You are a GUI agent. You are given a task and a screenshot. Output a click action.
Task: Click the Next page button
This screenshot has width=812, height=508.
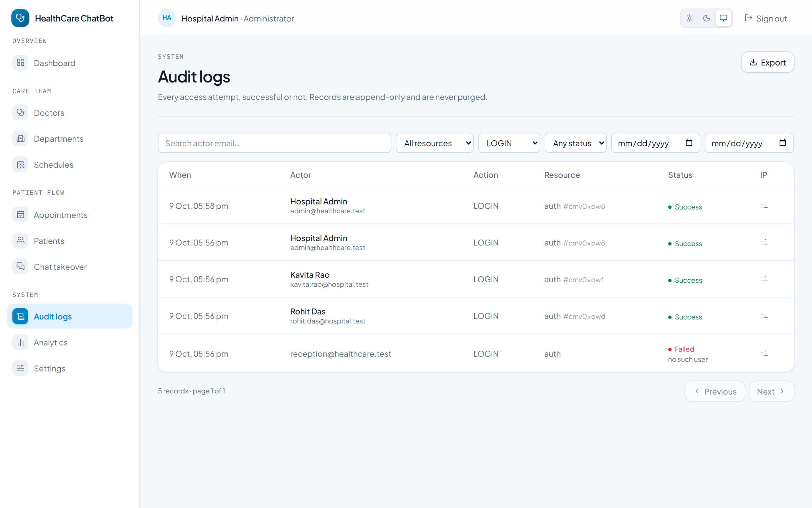[x=771, y=391]
